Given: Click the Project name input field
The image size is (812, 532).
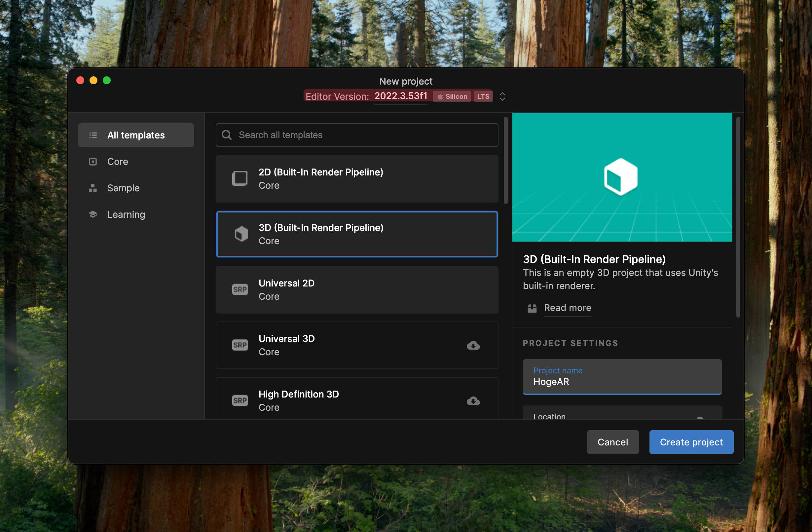Looking at the screenshot, I should pos(622,381).
